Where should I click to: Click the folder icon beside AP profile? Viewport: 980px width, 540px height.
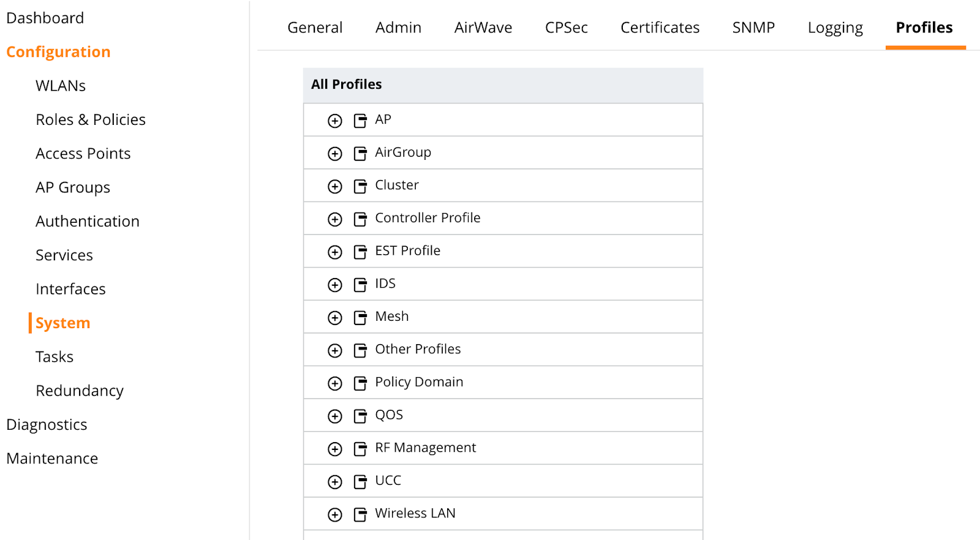coord(360,121)
